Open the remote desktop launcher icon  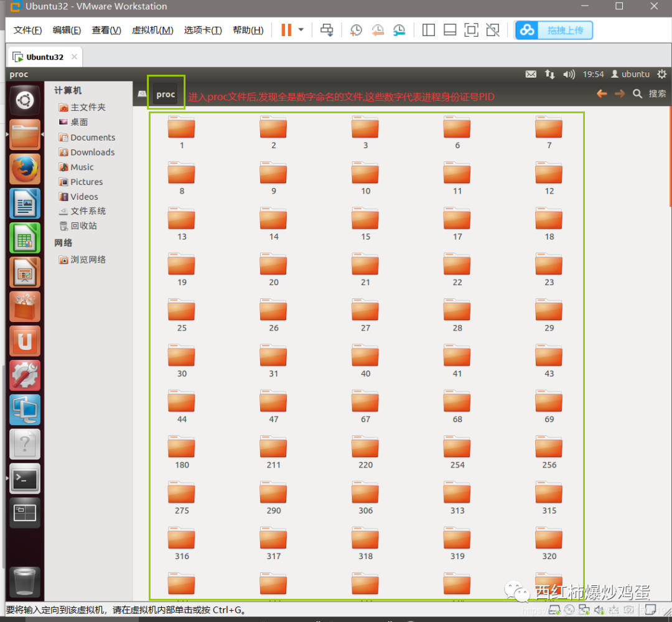click(x=25, y=410)
